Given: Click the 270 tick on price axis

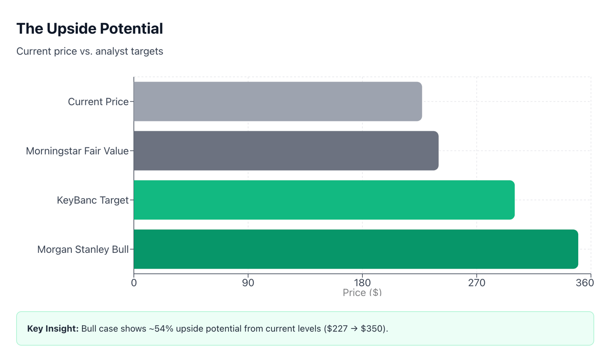Looking at the screenshot, I should point(476,283).
